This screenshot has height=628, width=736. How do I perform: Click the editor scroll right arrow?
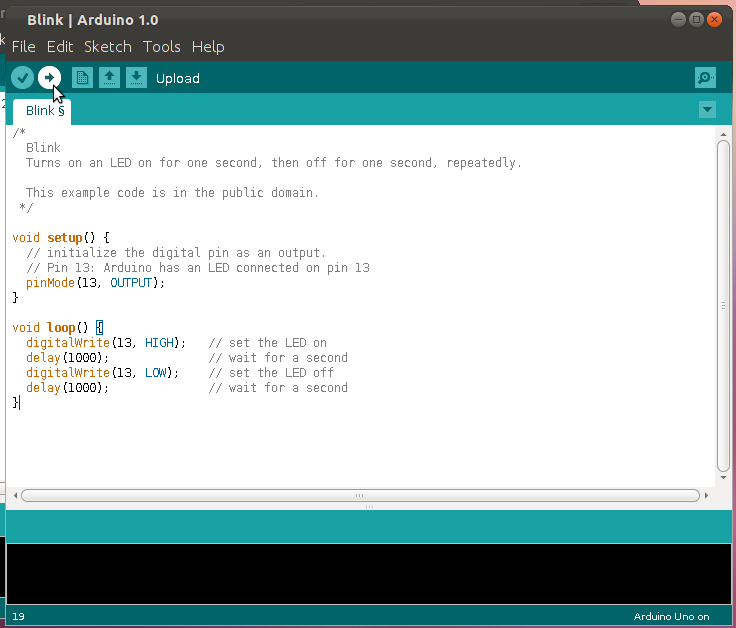(706, 495)
